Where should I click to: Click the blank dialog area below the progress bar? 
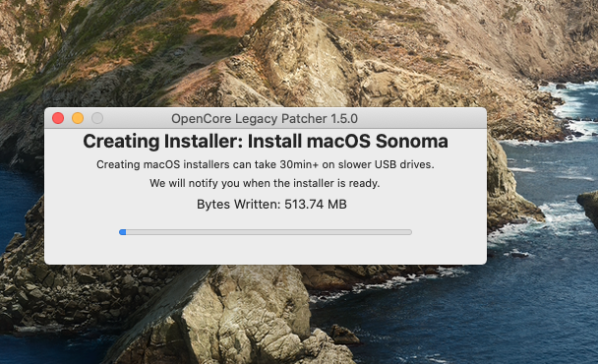pos(265,250)
